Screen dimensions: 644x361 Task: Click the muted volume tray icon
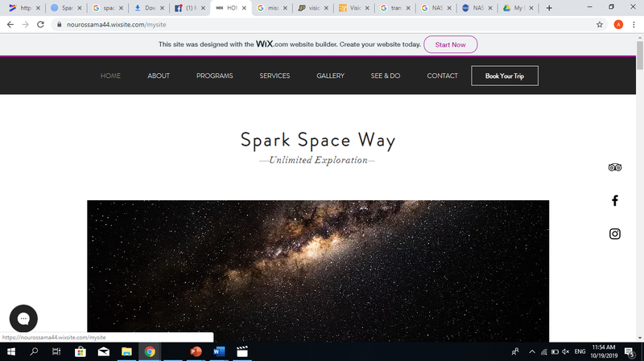566,351
